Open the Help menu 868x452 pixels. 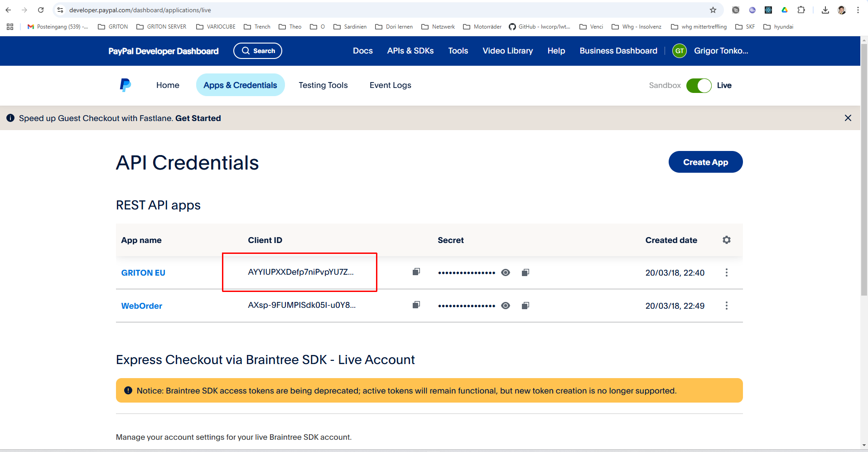click(556, 51)
